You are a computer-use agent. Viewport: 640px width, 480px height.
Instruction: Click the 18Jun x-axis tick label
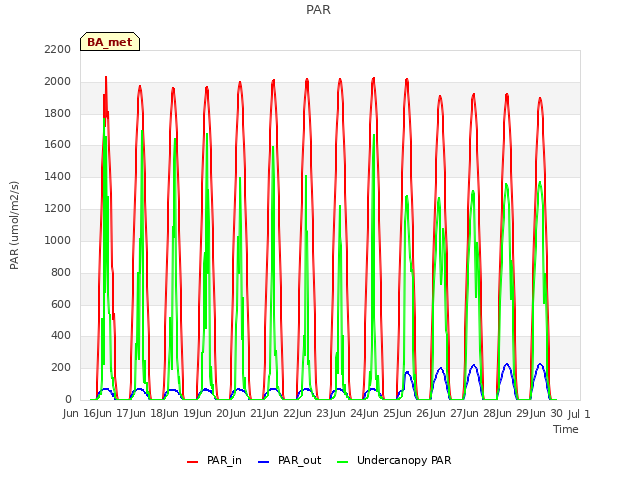(164, 414)
